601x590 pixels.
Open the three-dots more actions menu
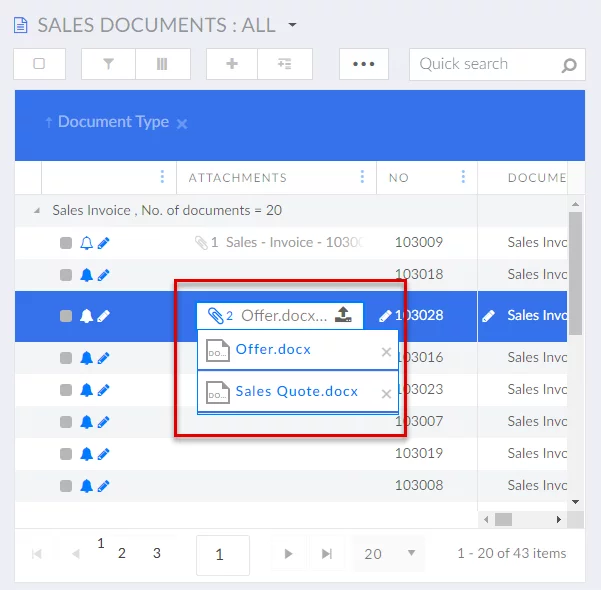[x=364, y=64]
